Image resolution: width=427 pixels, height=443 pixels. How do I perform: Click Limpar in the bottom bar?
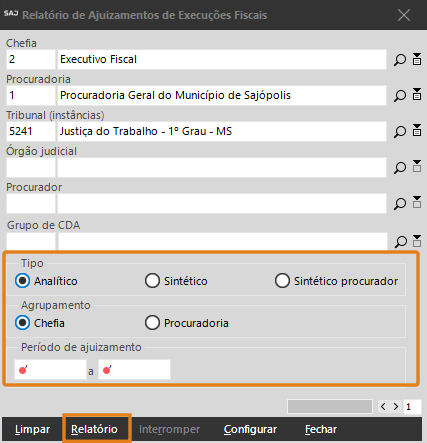coord(32,429)
